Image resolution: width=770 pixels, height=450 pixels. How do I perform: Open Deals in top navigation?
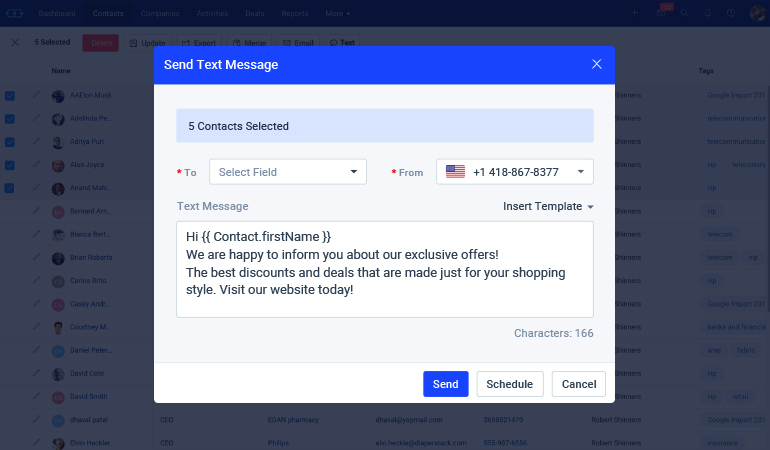(x=254, y=13)
